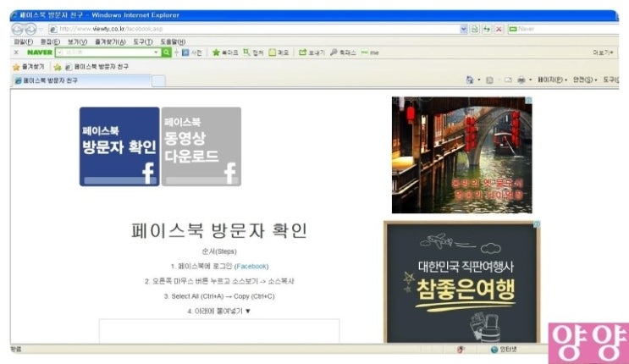Open the 안전(S) command bar menu

(585, 80)
